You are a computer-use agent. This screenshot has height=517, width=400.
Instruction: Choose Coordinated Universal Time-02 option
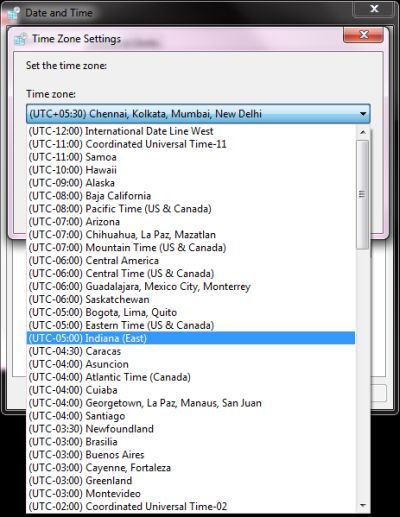coord(191,507)
